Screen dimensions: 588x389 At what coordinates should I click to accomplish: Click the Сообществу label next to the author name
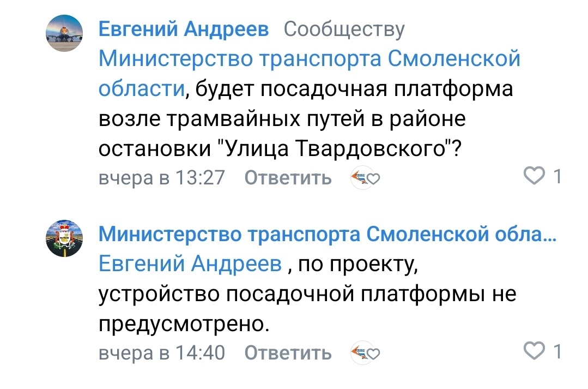tap(344, 29)
